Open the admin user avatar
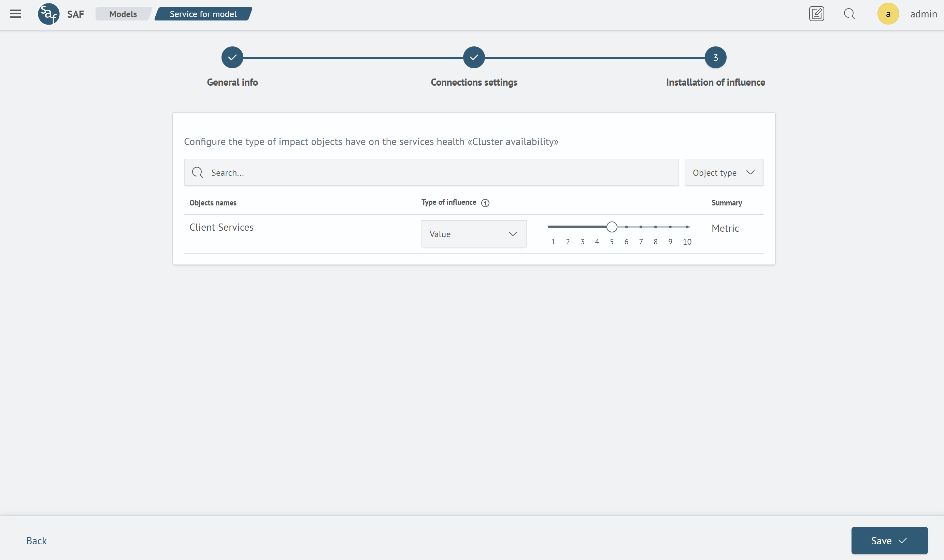The image size is (944, 560). click(x=888, y=14)
